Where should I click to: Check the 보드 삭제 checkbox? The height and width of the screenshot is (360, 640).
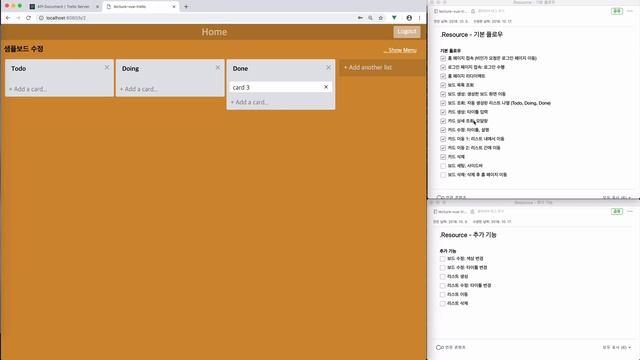coord(443,175)
